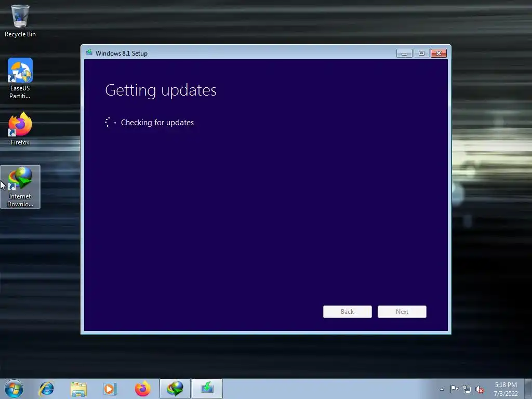Screen dimensions: 532x399
Task: Select the Windows 8.1 Setup taskbar button
Action: coord(207,389)
